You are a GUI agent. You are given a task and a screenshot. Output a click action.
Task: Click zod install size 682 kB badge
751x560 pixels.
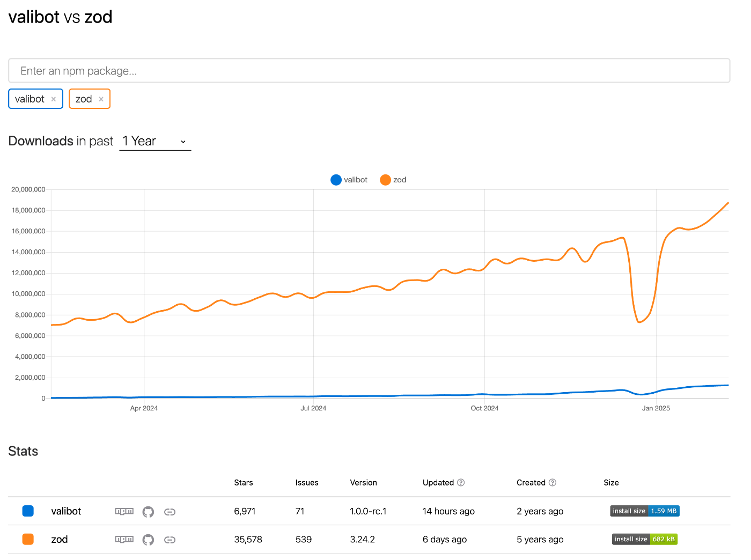coord(645,539)
